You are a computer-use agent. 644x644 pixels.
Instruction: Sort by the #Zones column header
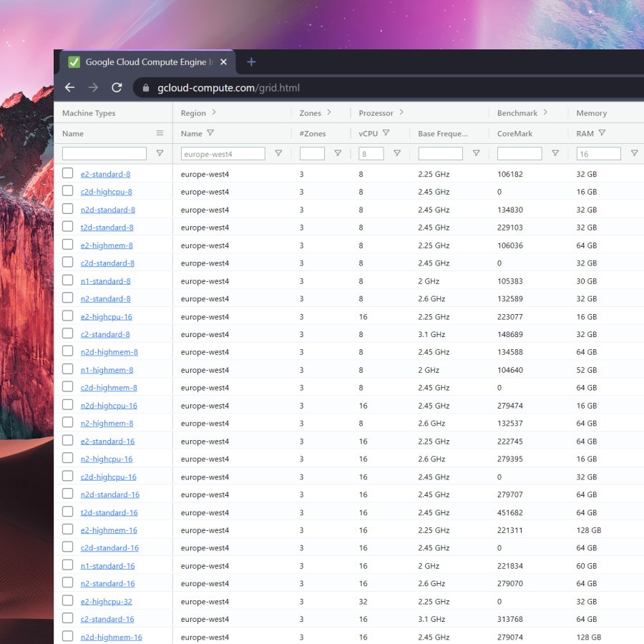[313, 134]
